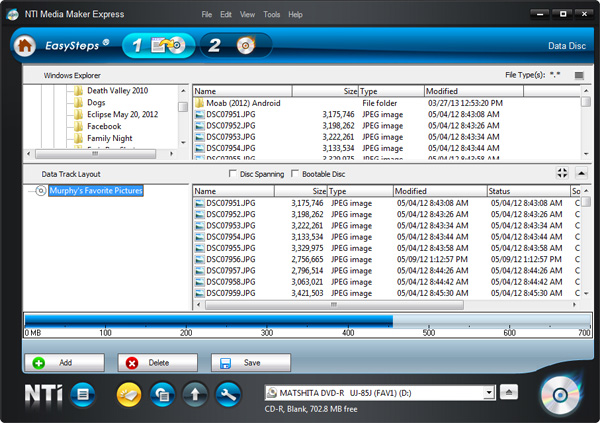The image size is (600, 423).
Task: Start burning with the large disc icon
Action: click(560, 395)
